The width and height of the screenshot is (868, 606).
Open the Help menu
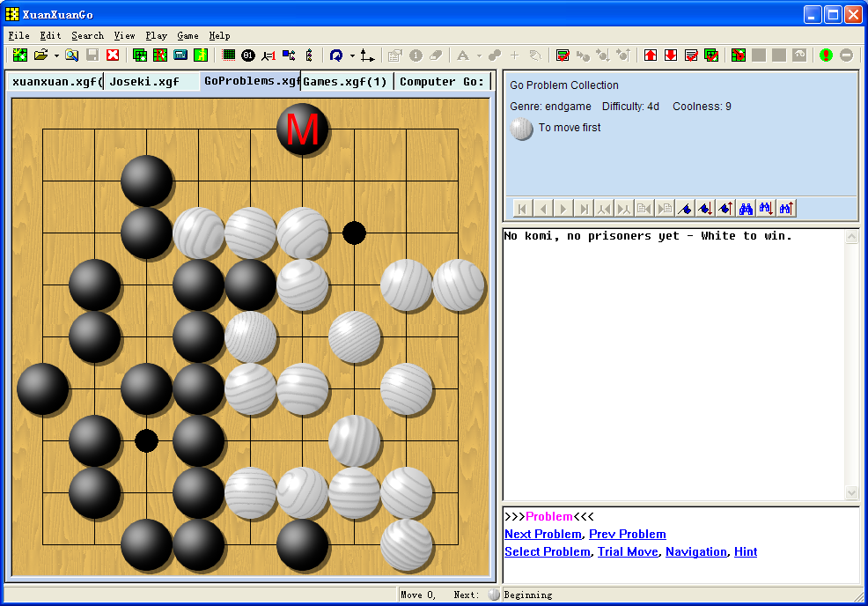click(219, 35)
